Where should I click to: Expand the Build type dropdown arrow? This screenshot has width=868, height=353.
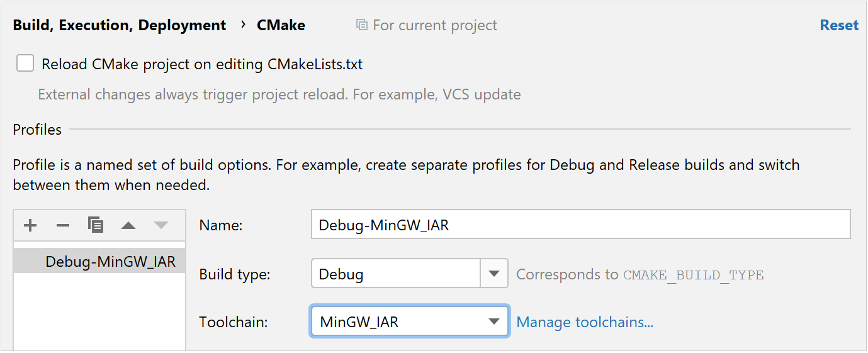pyautogui.click(x=494, y=274)
